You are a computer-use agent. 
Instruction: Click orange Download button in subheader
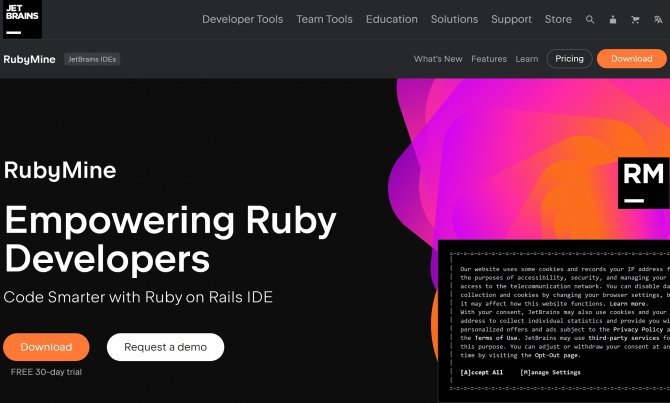coord(632,59)
